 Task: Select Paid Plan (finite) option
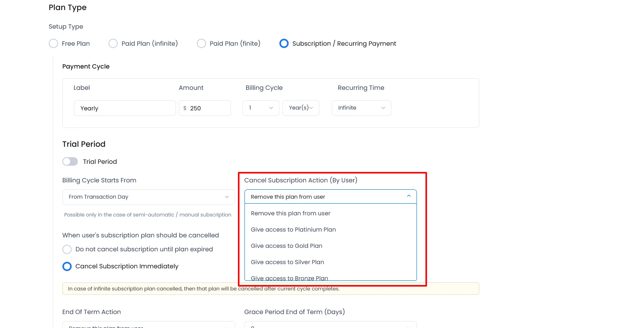click(201, 43)
